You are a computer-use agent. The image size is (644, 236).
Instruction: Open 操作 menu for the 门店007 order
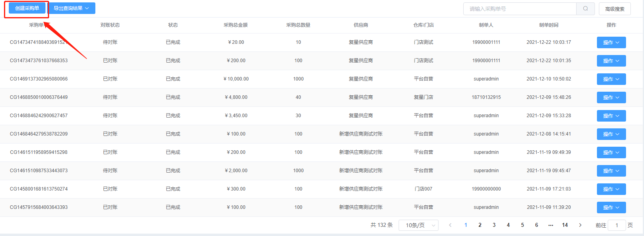(x=611, y=189)
